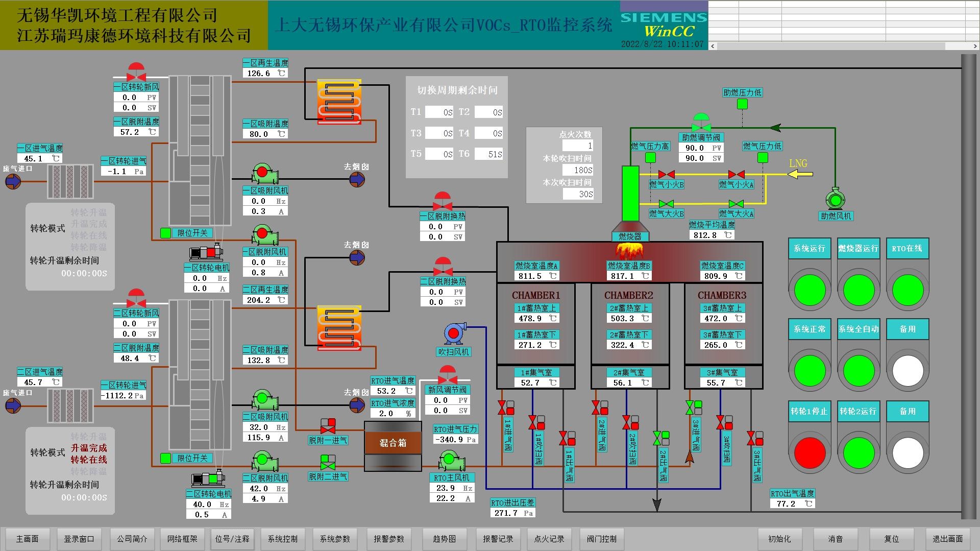Select the 燃气小火B valve icon
Image resolution: width=980 pixels, height=551 pixels.
tap(666, 175)
